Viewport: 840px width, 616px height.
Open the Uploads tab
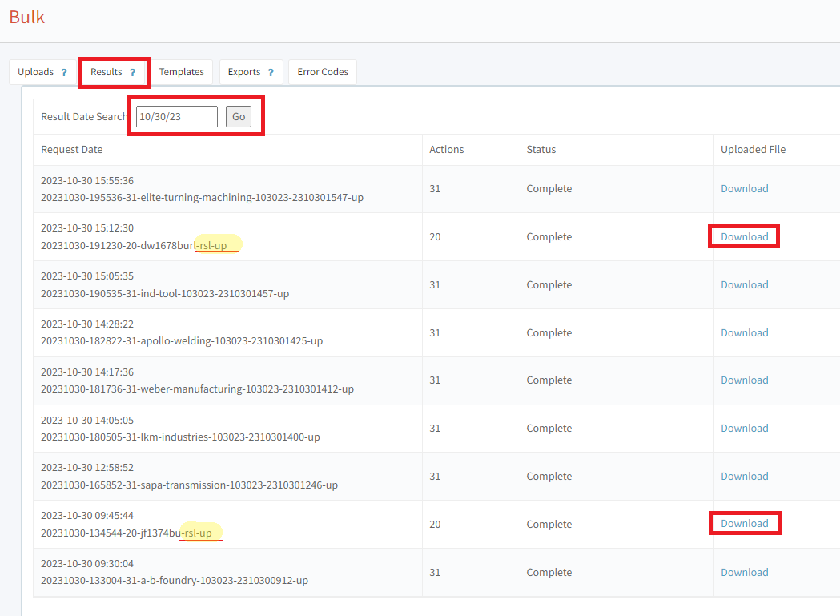click(x=36, y=72)
